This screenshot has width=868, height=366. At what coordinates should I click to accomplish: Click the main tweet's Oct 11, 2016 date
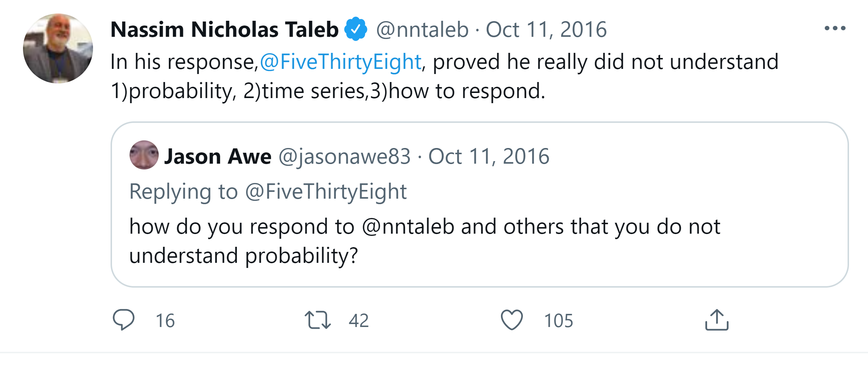pos(546,29)
